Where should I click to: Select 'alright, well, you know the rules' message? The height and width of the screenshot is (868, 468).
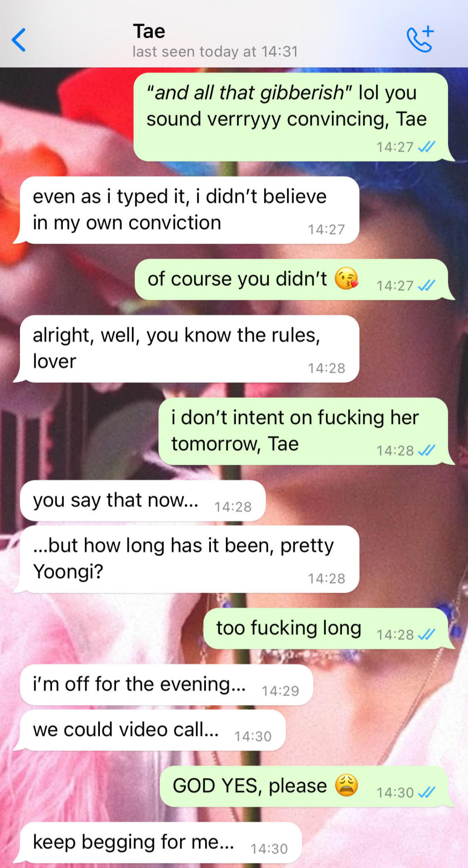(190, 349)
